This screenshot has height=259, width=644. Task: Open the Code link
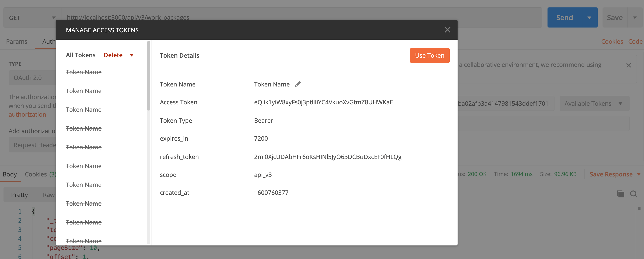[635, 41]
